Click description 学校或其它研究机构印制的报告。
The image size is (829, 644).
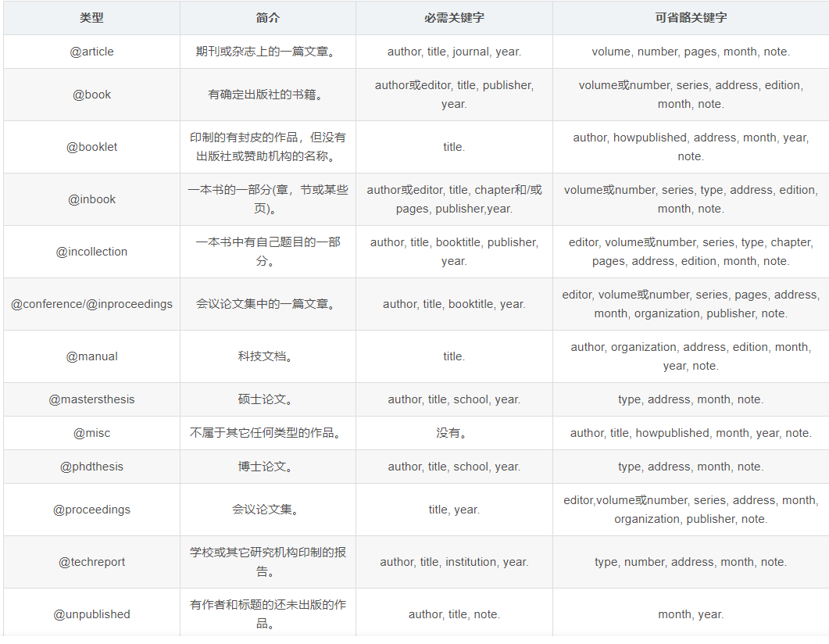click(267, 562)
